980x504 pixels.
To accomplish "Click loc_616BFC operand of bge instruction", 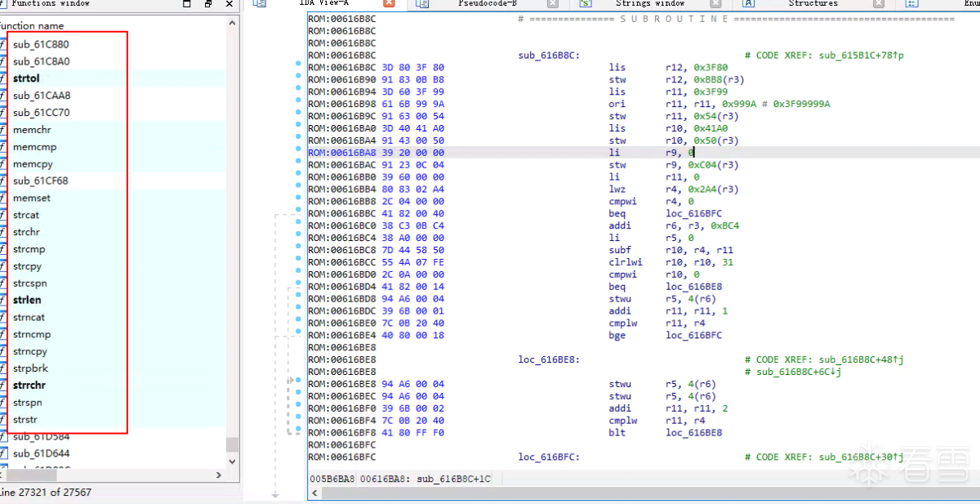I will tap(693, 335).
